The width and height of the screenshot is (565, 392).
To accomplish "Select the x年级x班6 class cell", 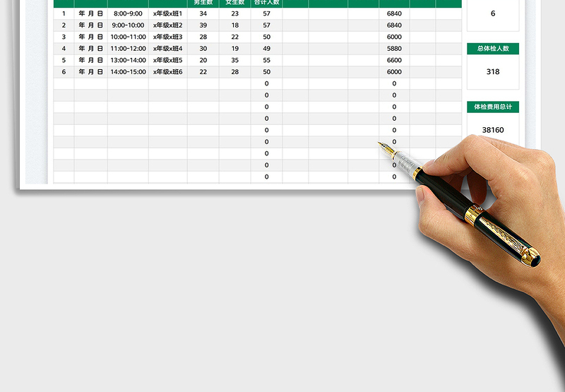I will (x=168, y=72).
